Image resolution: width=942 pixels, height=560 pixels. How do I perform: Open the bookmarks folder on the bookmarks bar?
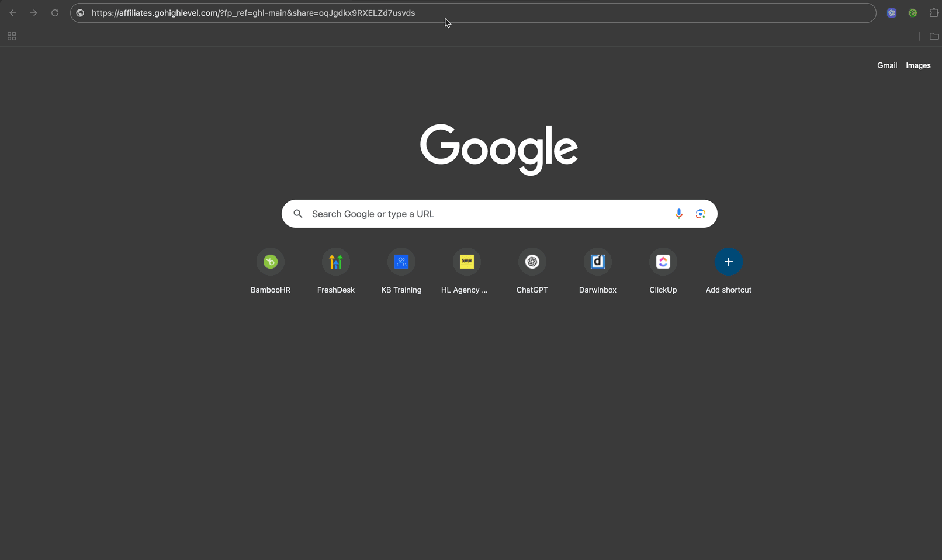pos(933,36)
